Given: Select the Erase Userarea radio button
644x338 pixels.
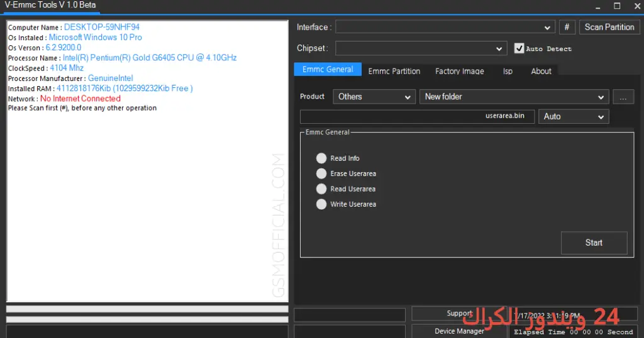Looking at the screenshot, I should (x=321, y=173).
